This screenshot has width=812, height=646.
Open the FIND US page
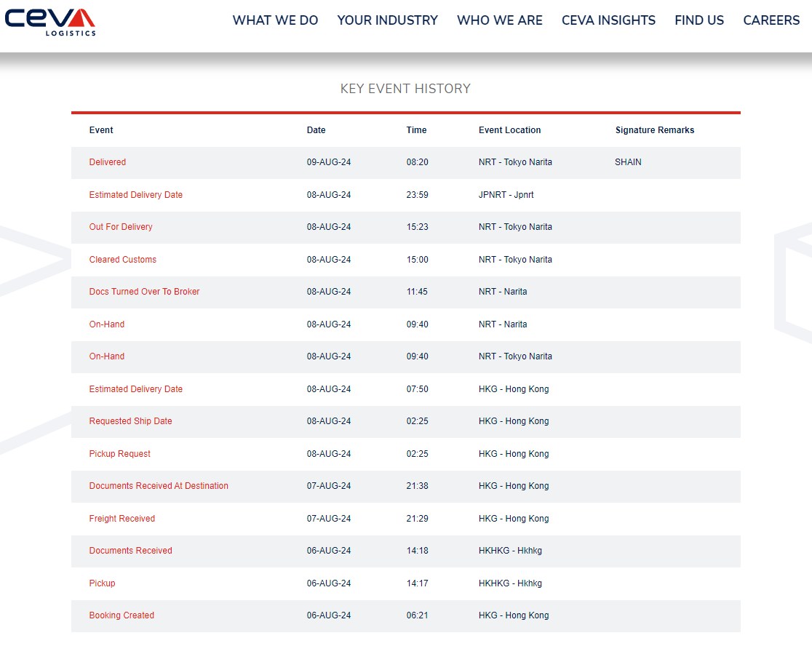coord(699,20)
